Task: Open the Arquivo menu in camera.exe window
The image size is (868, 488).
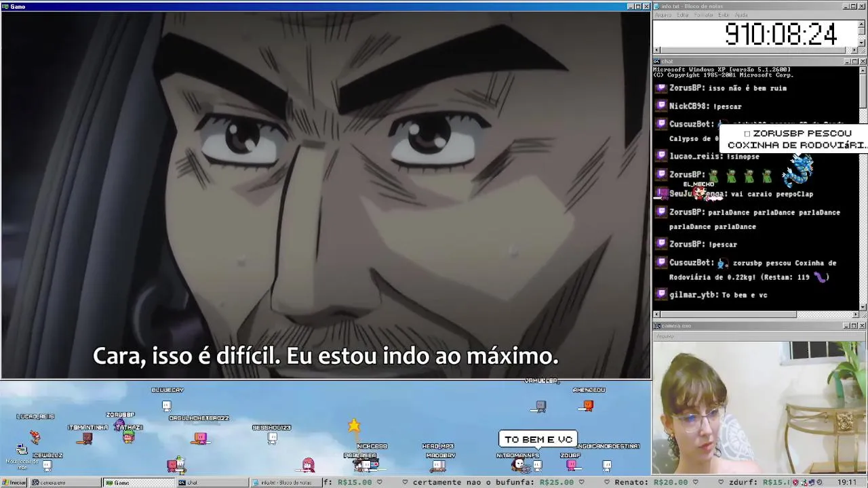Action: 665,336
